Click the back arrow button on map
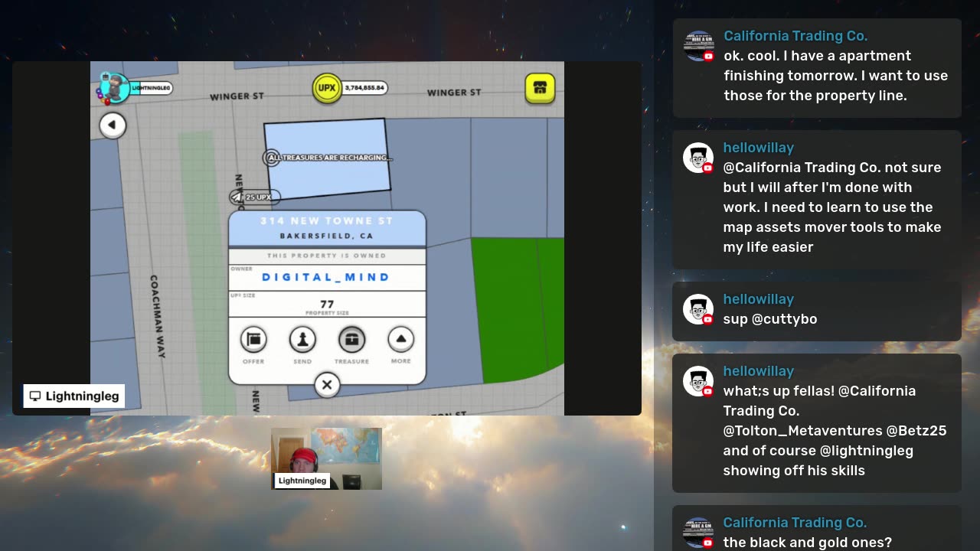 click(x=113, y=125)
